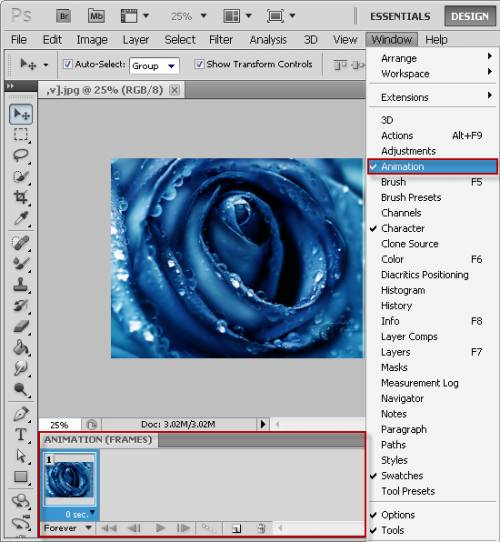Select the Eraser tool

point(21,327)
